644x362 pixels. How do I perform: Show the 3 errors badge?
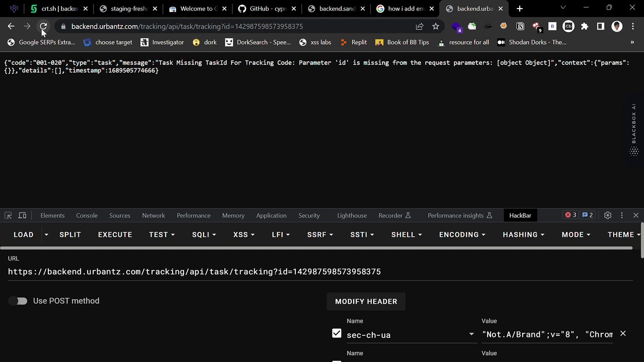coord(571,215)
